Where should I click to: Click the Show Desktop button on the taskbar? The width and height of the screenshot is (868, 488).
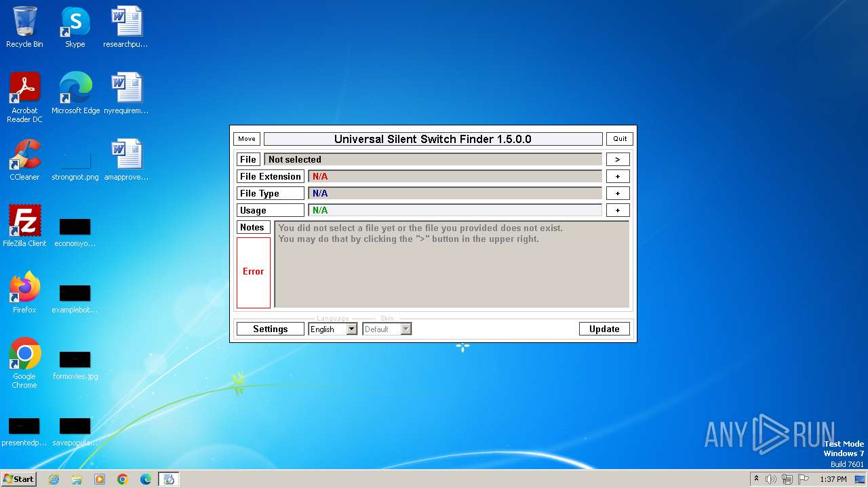tap(860, 479)
